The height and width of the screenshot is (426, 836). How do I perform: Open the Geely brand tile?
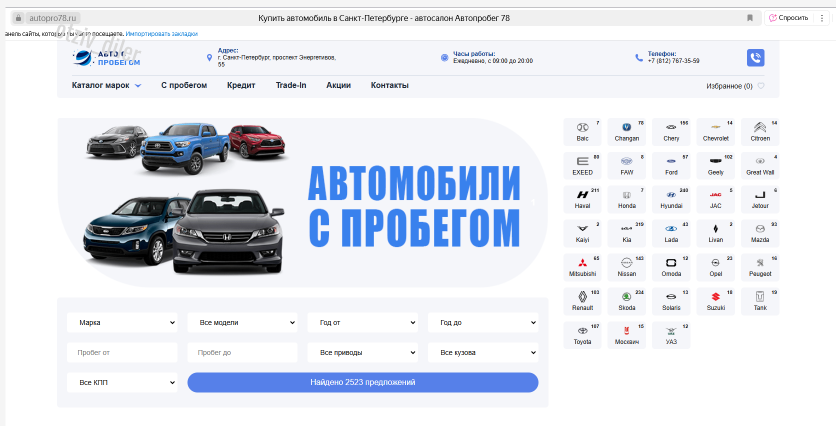(x=716, y=166)
